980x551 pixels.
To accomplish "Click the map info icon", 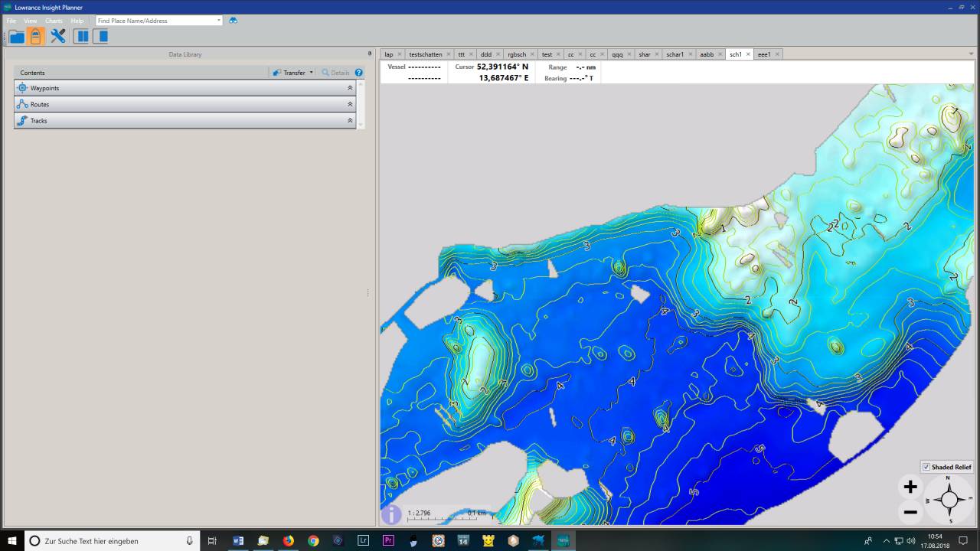I will [391, 514].
